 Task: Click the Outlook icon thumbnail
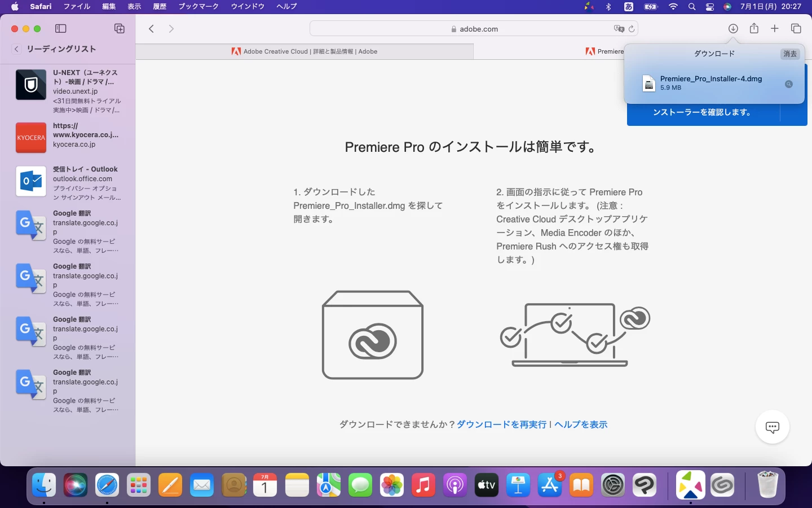click(31, 181)
